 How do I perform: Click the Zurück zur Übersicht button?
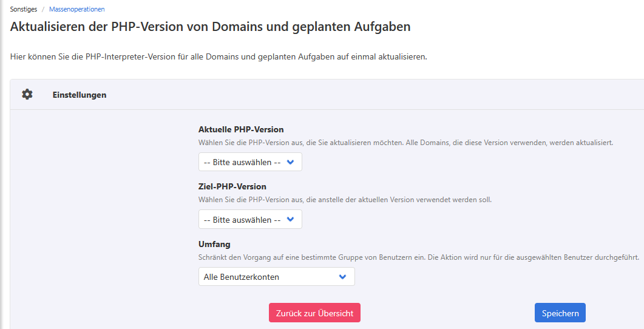tap(314, 313)
